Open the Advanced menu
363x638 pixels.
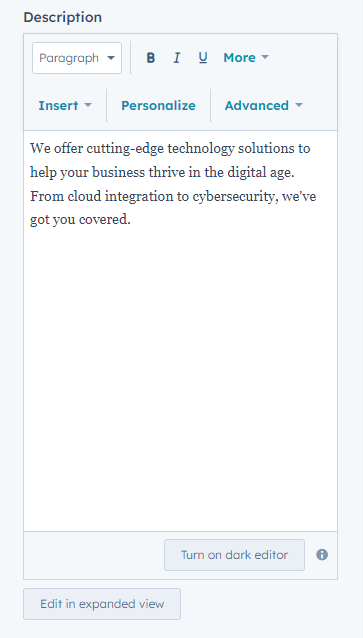[264, 106]
